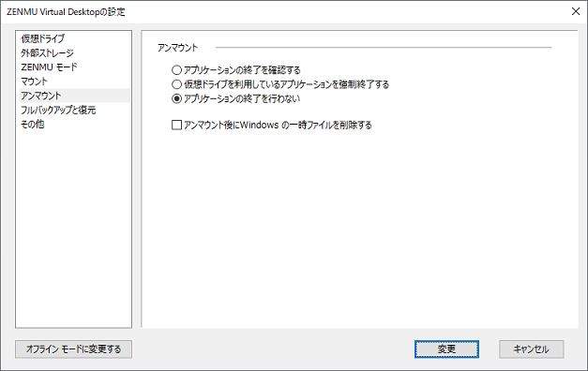This screenshot has height=371, width=588.
Task: Select the highlighted アンマウント list entry
Action: click(x=75, y=96)
